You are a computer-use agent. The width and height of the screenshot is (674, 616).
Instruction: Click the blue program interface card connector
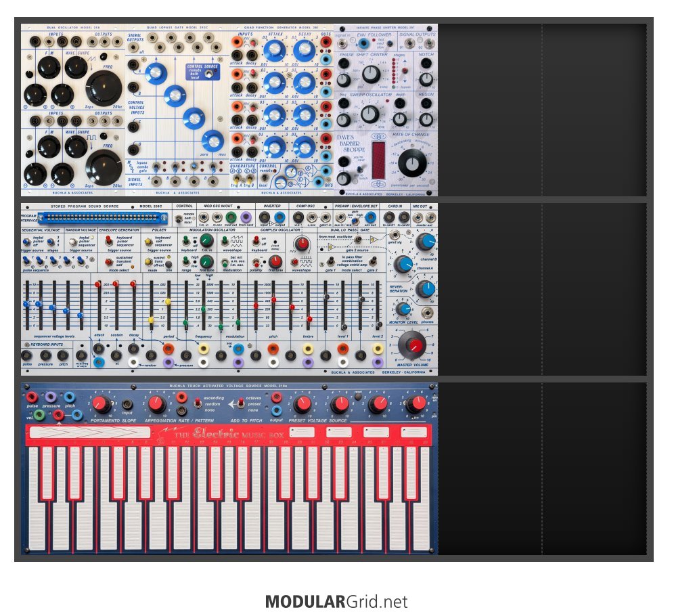coord(102,219)
